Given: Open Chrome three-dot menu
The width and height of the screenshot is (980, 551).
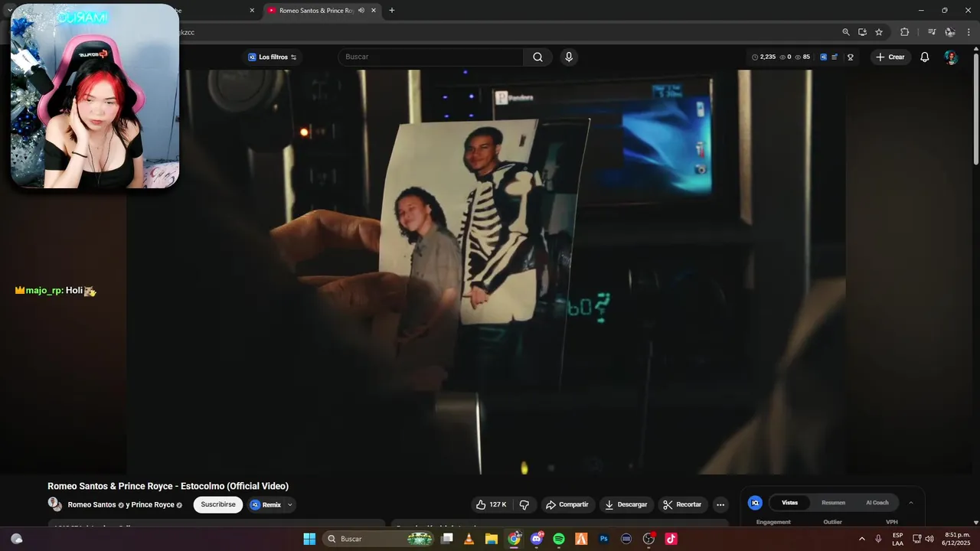Looking at the screenshot, I should [969, 32].
